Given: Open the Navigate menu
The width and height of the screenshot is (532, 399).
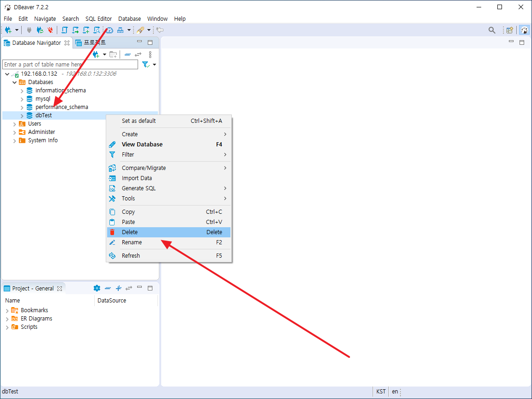Looking at the screenshot, I should [45, 18].
